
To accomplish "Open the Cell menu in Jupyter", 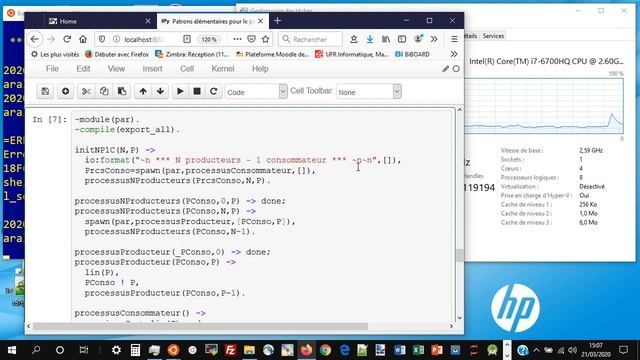I will coord(187,69).
